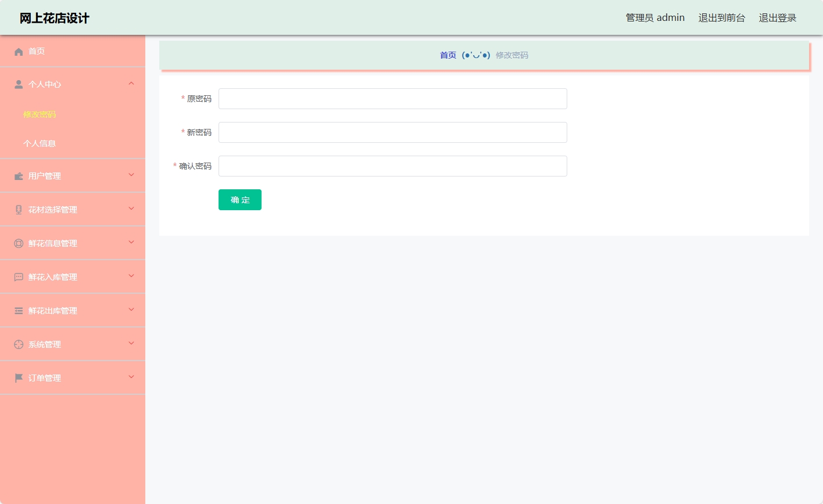Expand the 系统管理 dropdown
The image size is (823, 504).
pyautogui.click(x=131, y=344)
